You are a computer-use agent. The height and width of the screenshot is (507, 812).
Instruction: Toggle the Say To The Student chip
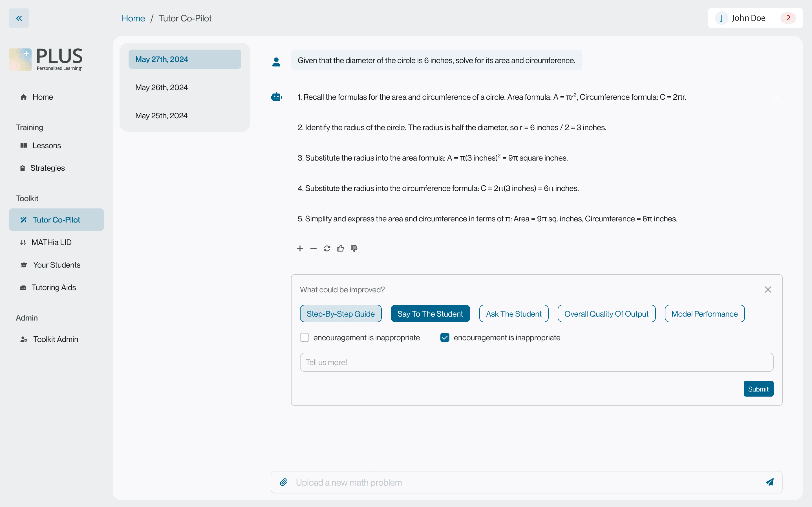430,313
